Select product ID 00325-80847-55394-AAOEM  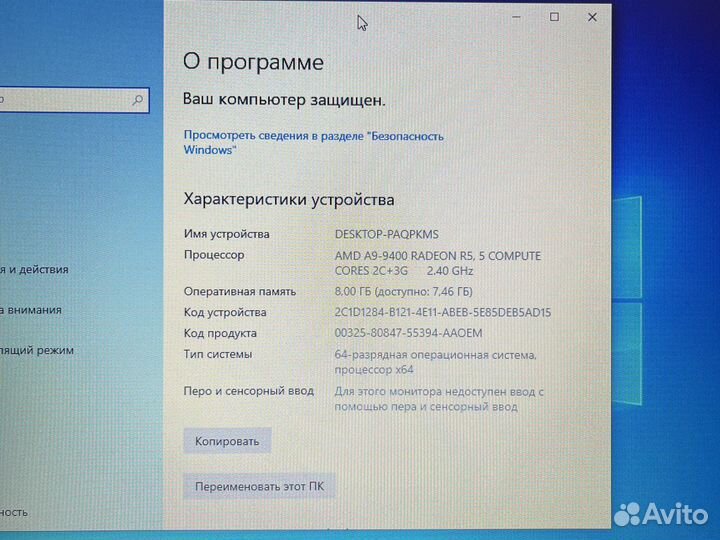408,333
